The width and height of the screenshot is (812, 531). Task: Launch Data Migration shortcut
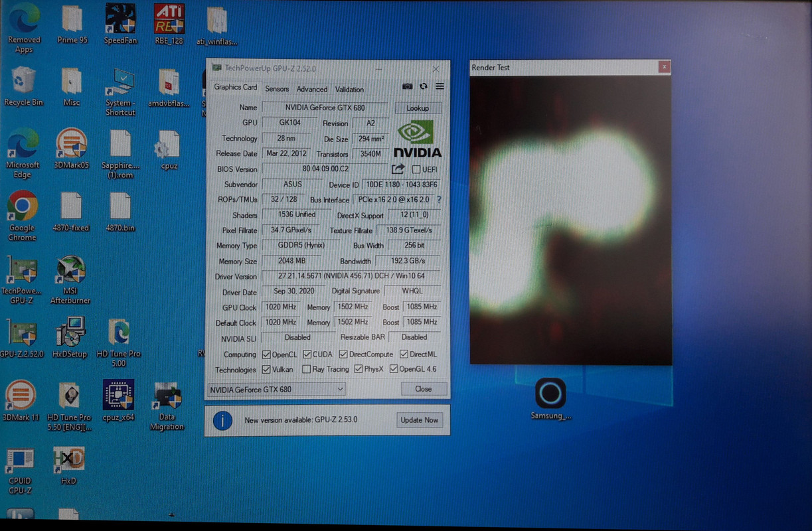pyautogui.click(x=167, y=406)
